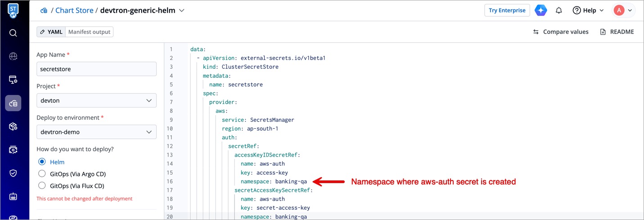Switch to Manifest output tab

(x=89, y=32)
